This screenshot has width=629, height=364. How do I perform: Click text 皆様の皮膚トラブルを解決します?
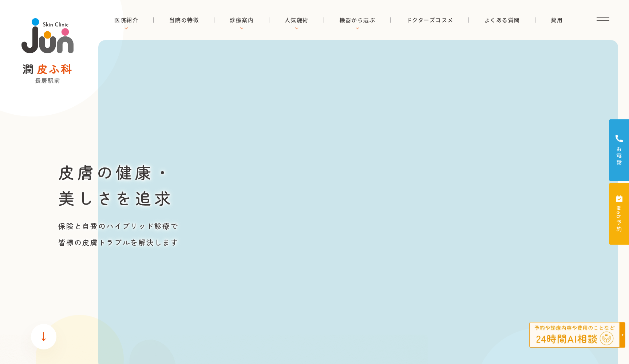click(118, 242)
